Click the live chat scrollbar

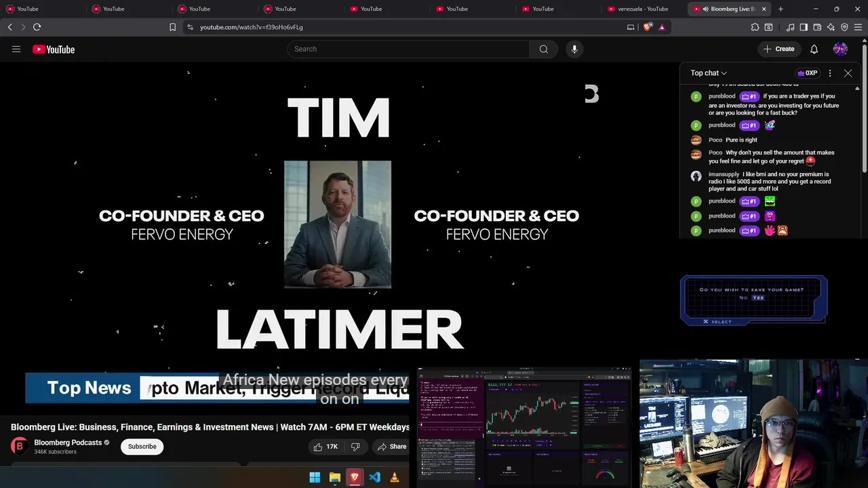857,161
